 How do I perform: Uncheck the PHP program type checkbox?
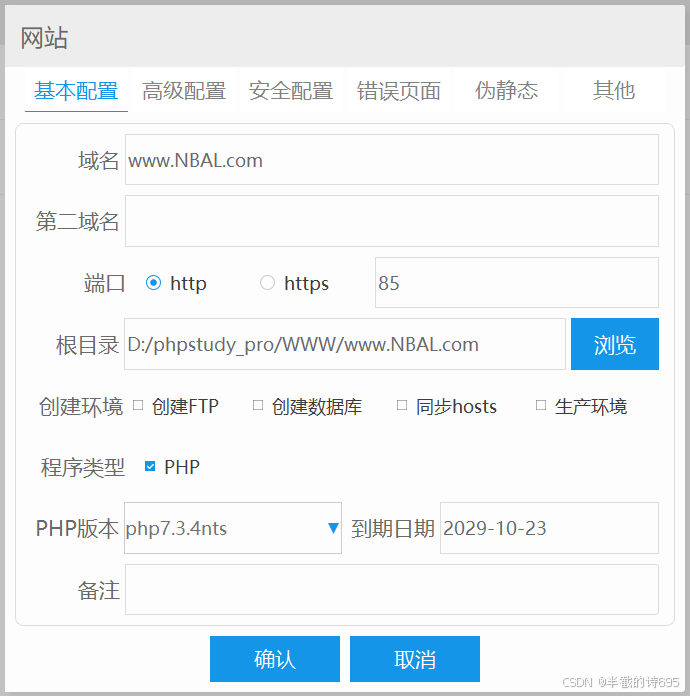click(150, 467)
